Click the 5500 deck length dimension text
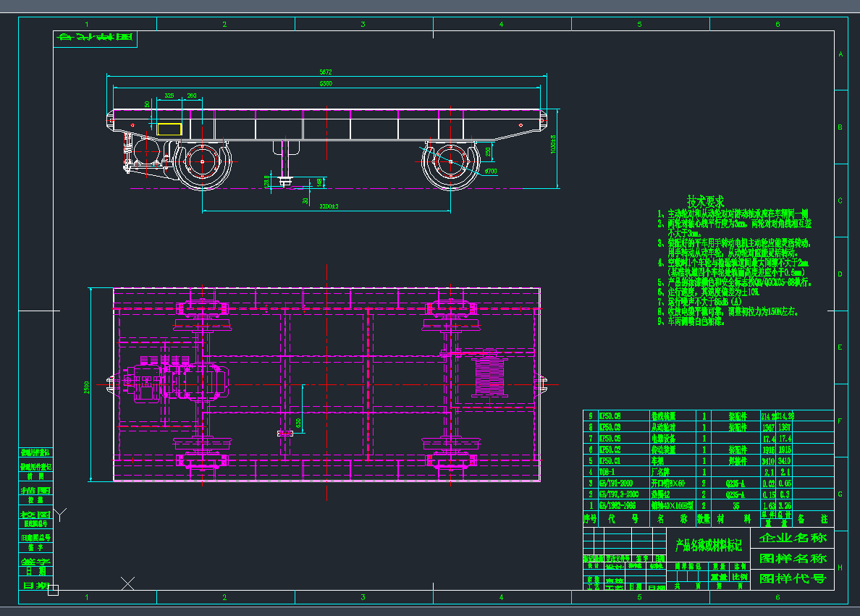860x616 pixels. (x=326, y=84)
